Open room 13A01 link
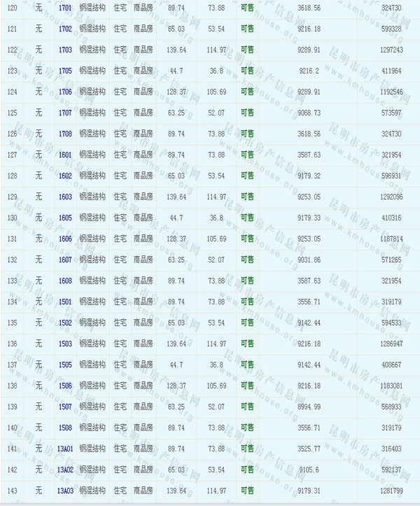The width and height of the screenshot is (420, 506). [65, 449]
